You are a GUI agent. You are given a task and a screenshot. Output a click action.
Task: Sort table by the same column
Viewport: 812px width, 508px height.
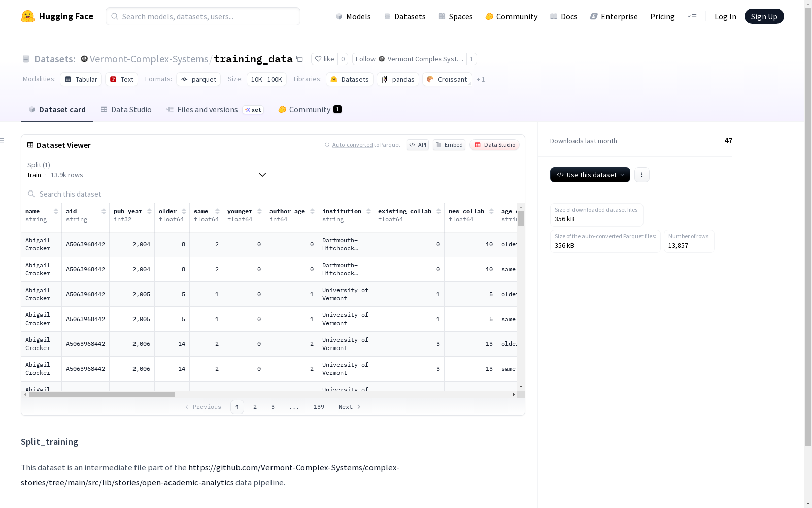pos(217,211)
